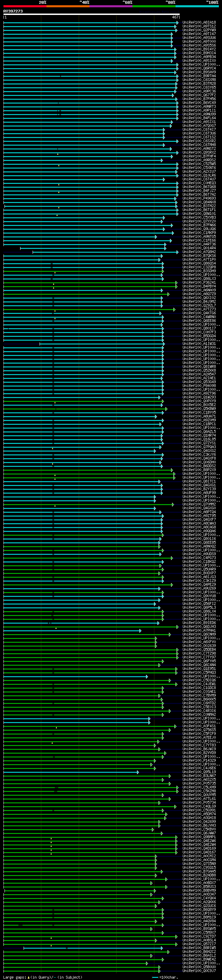The image size is (222, 980).
Task: Select hit UniRef100_Q5DEB4
Action: [199, 649]
